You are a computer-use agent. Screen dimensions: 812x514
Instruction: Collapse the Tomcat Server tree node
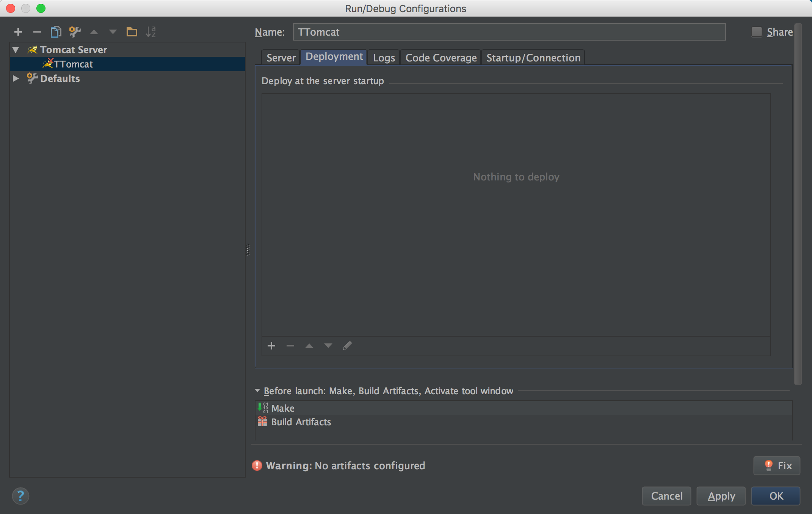point(15,49)
